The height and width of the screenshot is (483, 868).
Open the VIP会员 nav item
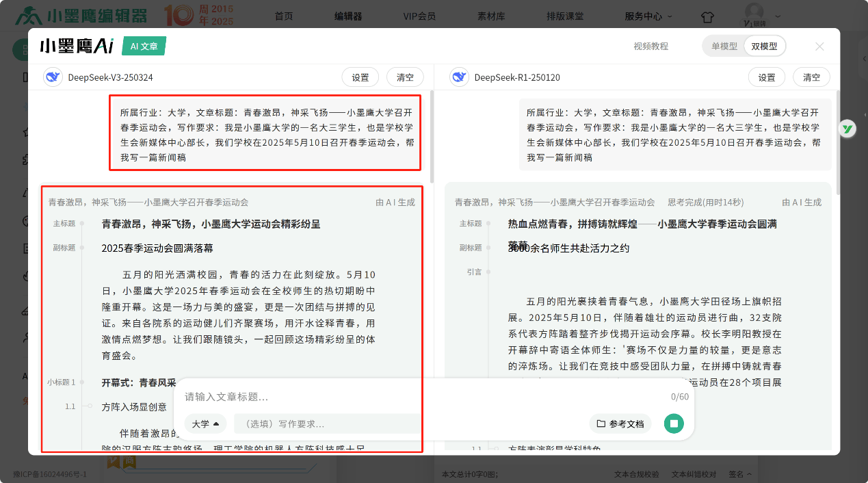(x=419, y=16)
